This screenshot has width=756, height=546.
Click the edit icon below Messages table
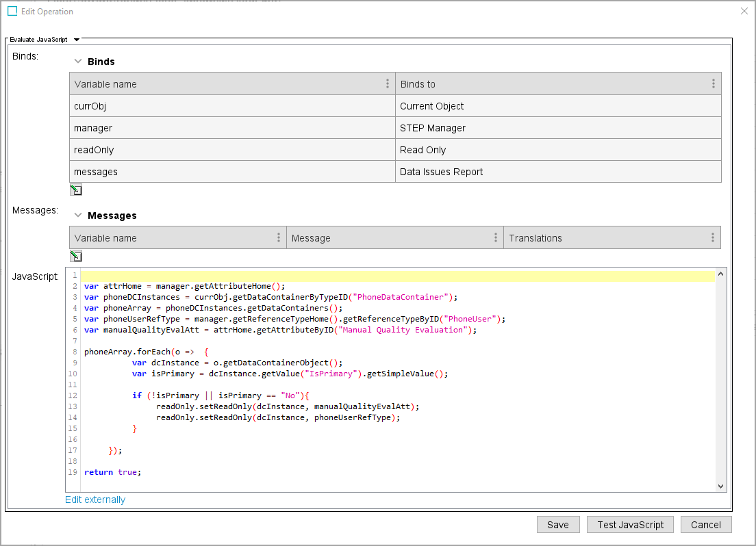click(76, 256)
